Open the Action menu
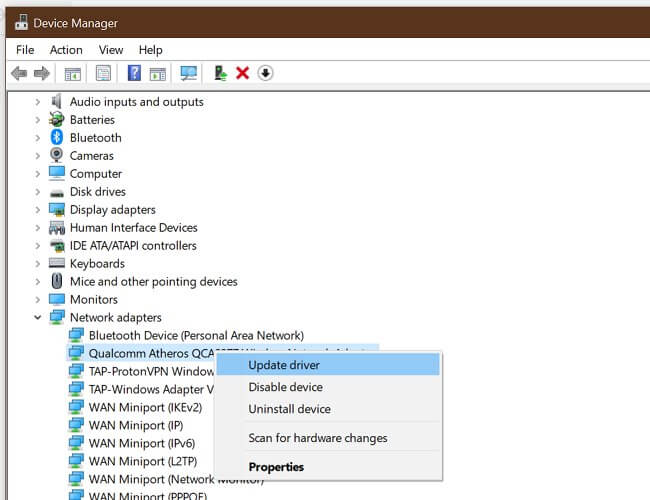Image resolution: width=650 pixels, height=500 pixels. click(66, 50)
